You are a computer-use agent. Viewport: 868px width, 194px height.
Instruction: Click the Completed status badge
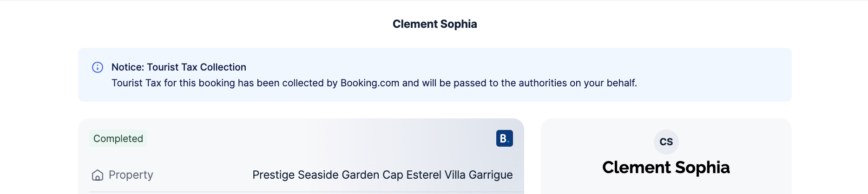point(118,138)
